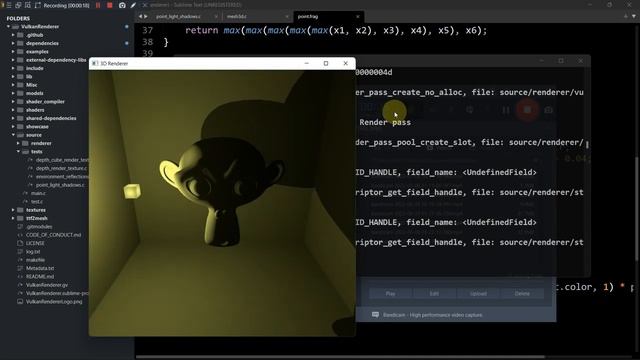Click the 3D Renderer window title icon

pos(95,63)
